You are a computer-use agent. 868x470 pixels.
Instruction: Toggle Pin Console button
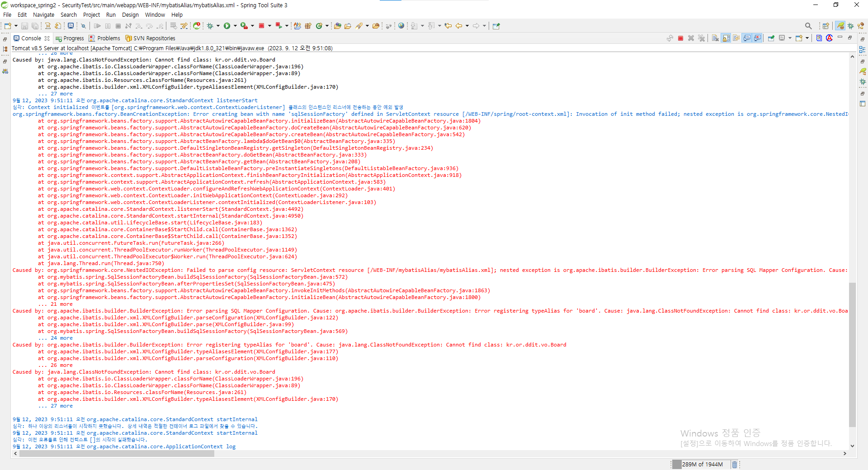[x=771, y=38]
